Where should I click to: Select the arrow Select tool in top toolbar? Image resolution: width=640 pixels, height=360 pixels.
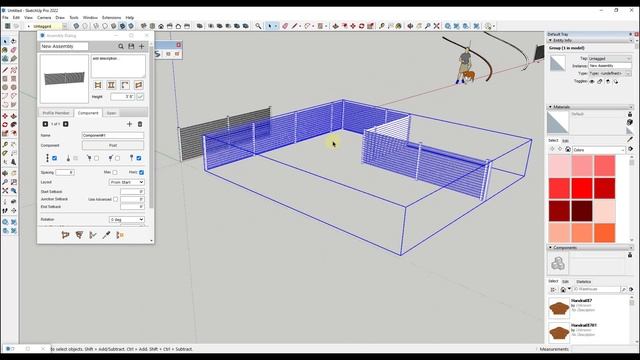pyautogui.click(x=269, y=26)
